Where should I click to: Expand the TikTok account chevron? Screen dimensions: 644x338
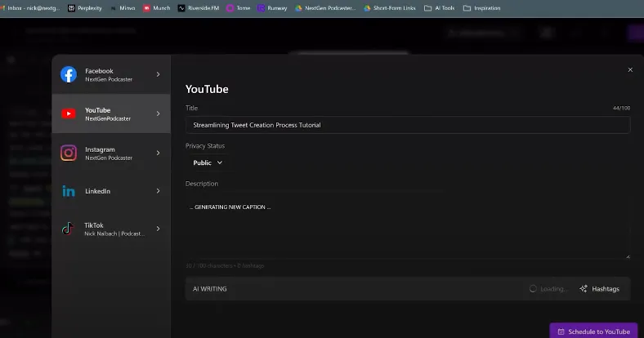point(159,229)
